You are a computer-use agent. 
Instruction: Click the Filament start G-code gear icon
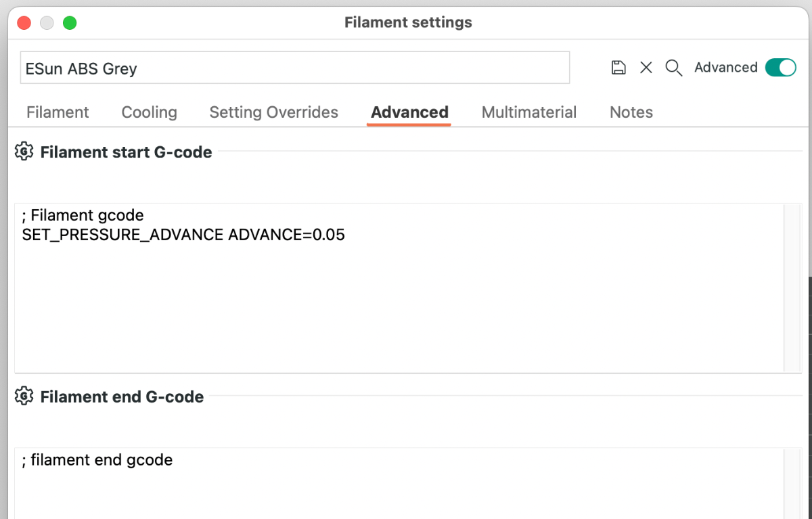pyautogui.click(x=24, y=152)
